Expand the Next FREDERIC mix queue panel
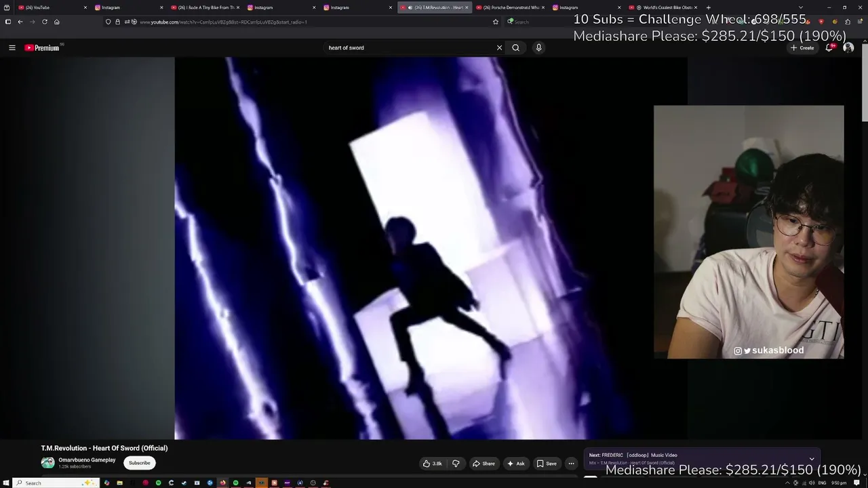The height and width of the screenshot is (488, 868). 812,459
